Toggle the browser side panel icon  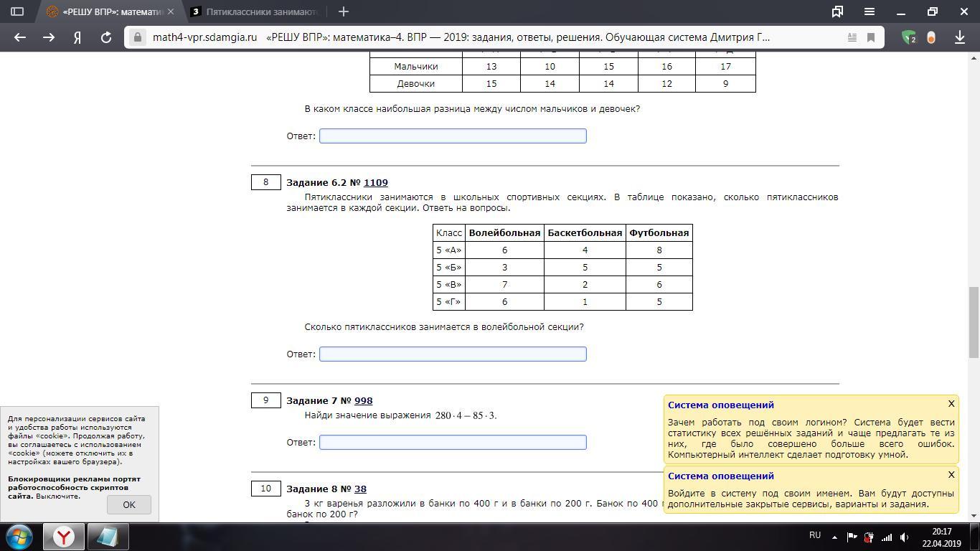point(17,11)
